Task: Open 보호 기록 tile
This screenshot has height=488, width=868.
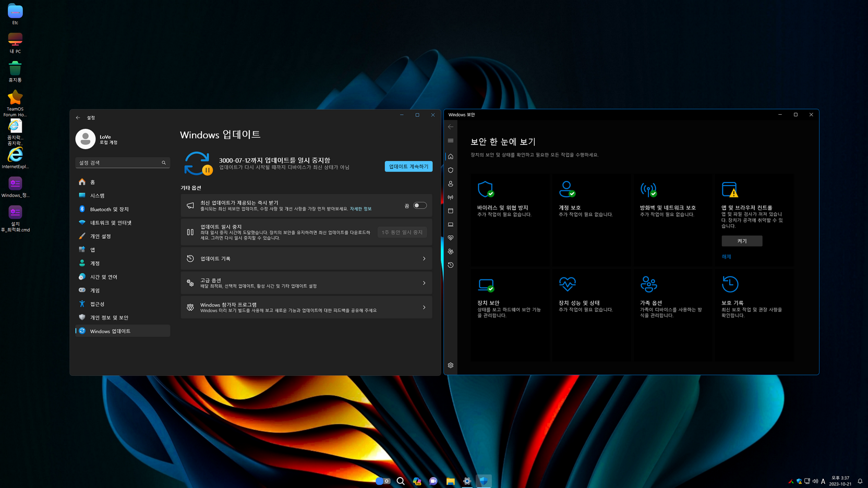Action: tap(754, 315)
